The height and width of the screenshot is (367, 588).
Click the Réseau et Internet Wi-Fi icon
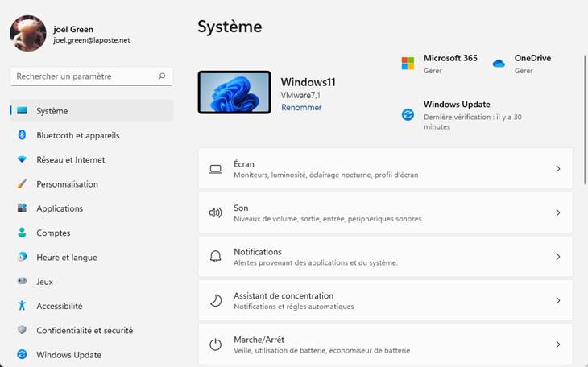tap(22, 159)
